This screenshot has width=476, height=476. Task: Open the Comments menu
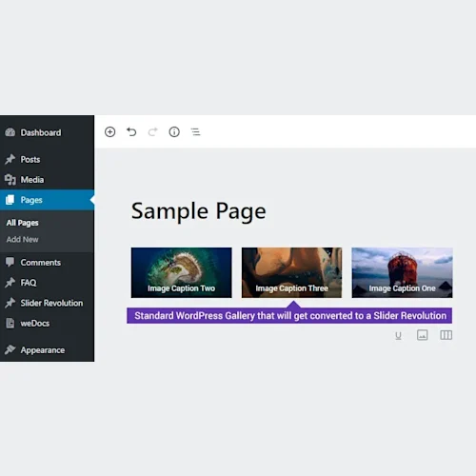41,263
